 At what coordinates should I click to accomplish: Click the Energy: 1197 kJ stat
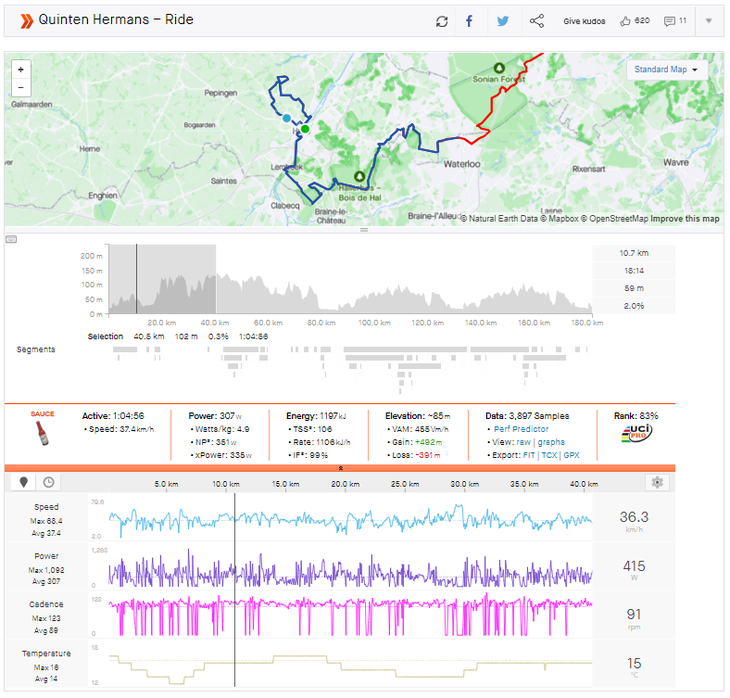tap(316, 416)
